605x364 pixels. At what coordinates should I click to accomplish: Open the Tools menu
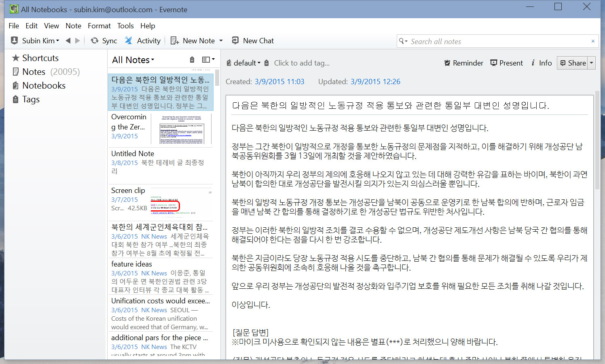point(125,26)
